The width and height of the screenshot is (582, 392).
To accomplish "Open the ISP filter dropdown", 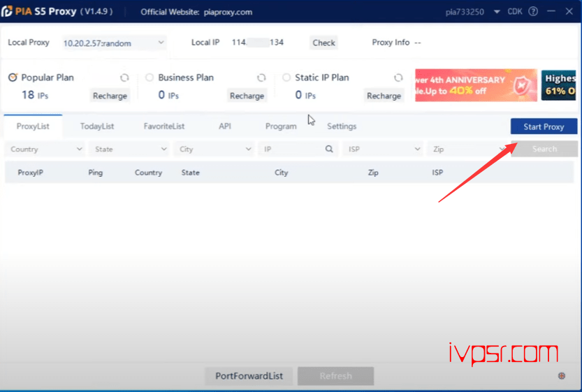I will 383,149.
